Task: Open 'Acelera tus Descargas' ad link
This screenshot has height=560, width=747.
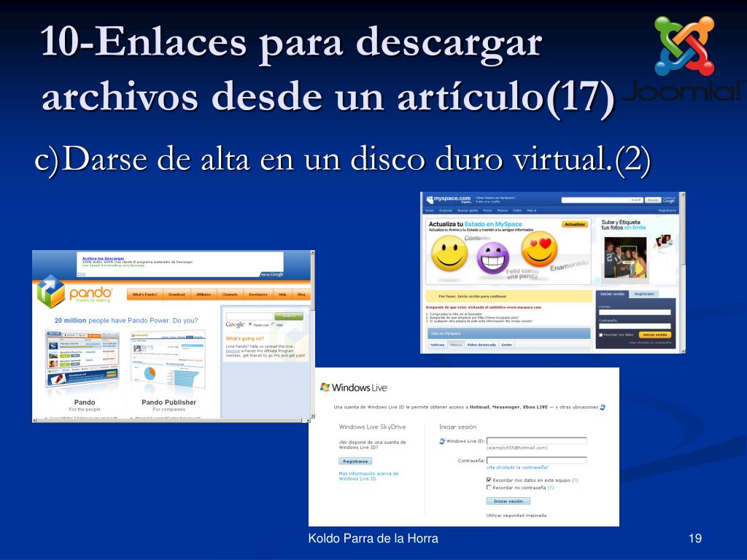Action: point(103,258)
